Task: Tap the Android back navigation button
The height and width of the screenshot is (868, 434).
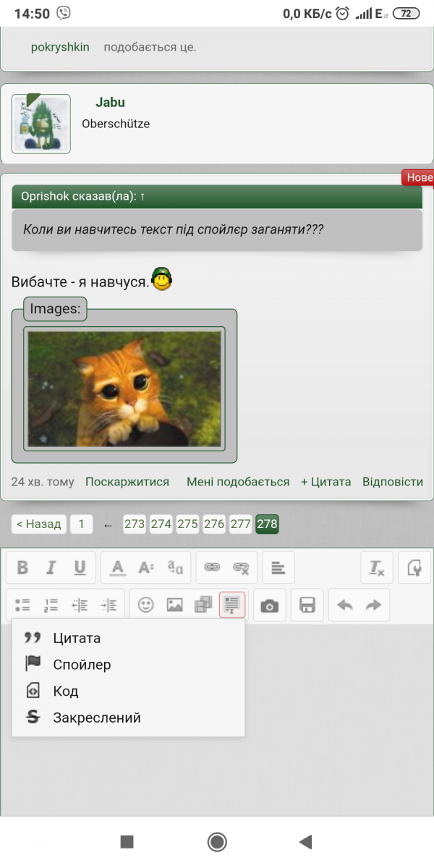Action: click(306, 841)
